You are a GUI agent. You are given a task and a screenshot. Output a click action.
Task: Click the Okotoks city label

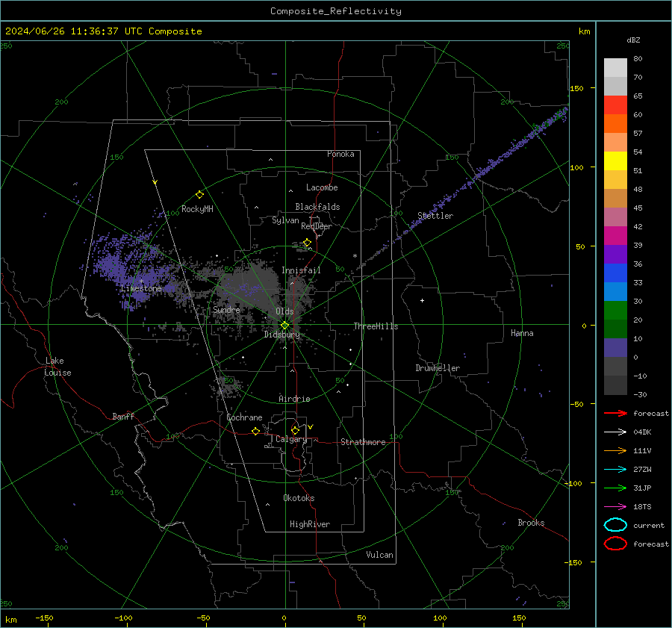point(299,498)
